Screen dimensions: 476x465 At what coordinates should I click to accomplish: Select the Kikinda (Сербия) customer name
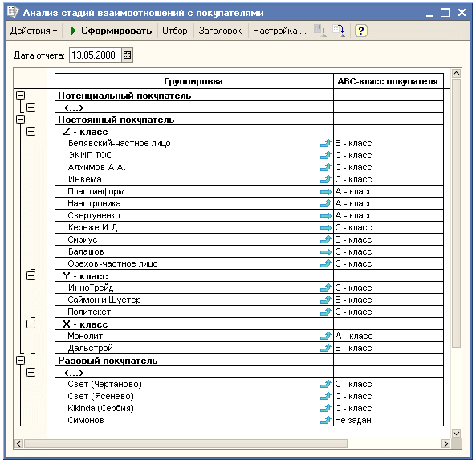[x=100, y=408]
